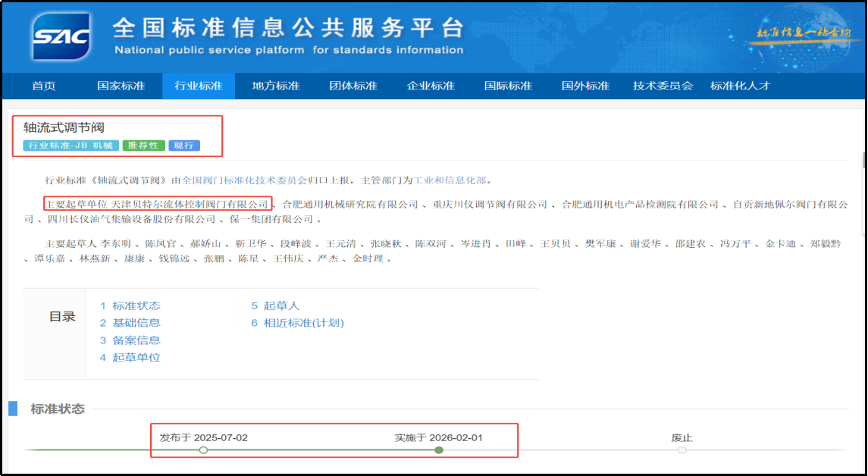Click the 废止 timeline marker

[682, 450]
